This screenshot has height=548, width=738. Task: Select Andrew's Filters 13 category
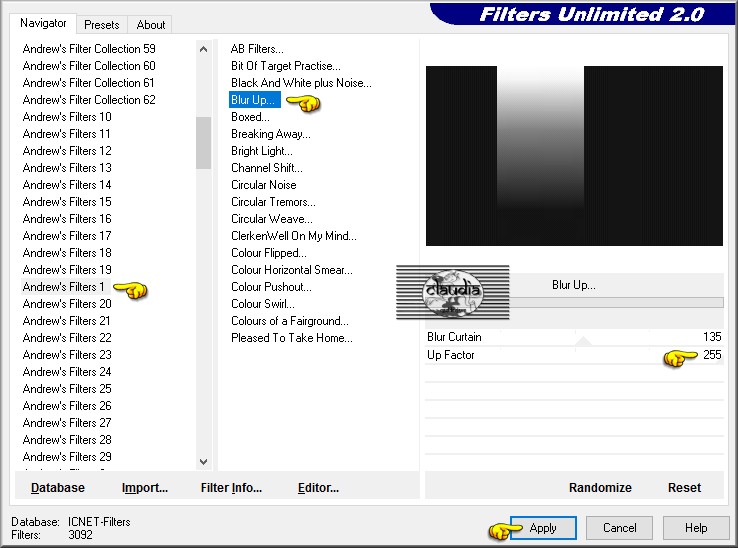[x=67, y=168]
